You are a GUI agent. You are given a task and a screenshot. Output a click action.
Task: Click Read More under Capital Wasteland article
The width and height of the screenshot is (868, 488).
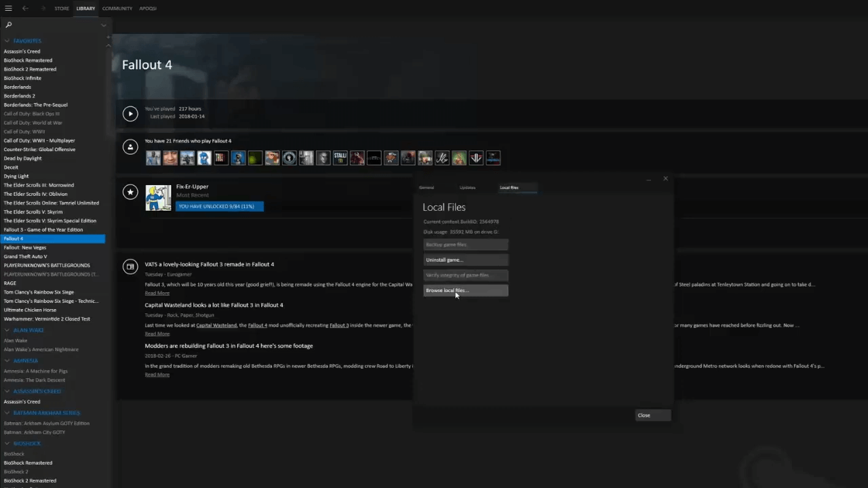(157, 333)
